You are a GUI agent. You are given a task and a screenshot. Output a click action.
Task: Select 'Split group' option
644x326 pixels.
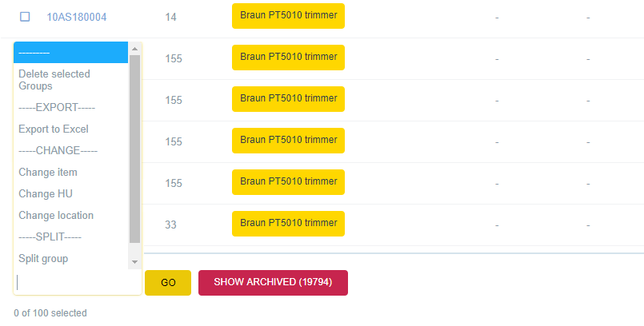[x=43, y=258]
